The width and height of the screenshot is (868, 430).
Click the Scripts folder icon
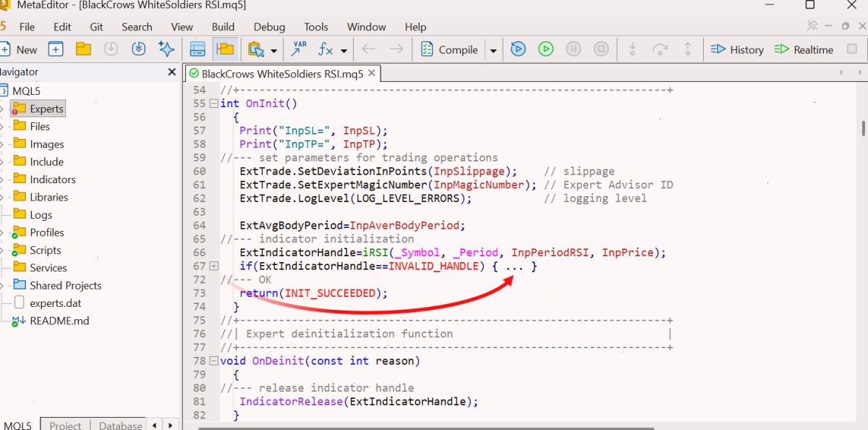(x=20, y=250)
